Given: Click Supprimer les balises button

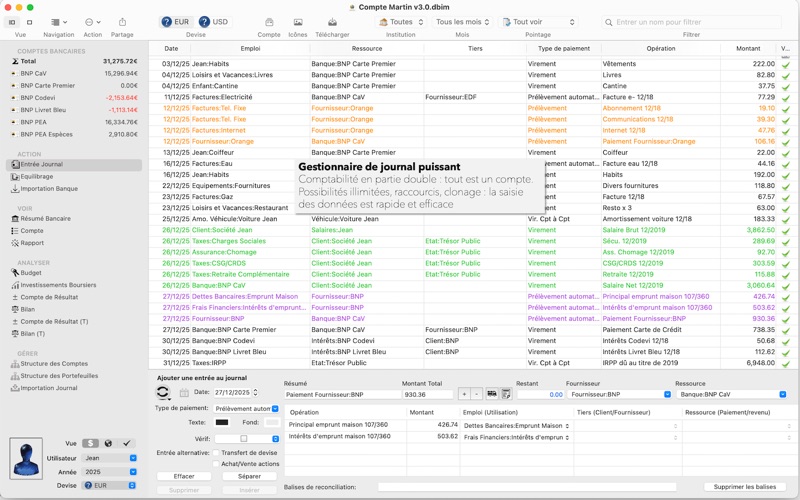Looking at the screenshot, I should [744, 487].
